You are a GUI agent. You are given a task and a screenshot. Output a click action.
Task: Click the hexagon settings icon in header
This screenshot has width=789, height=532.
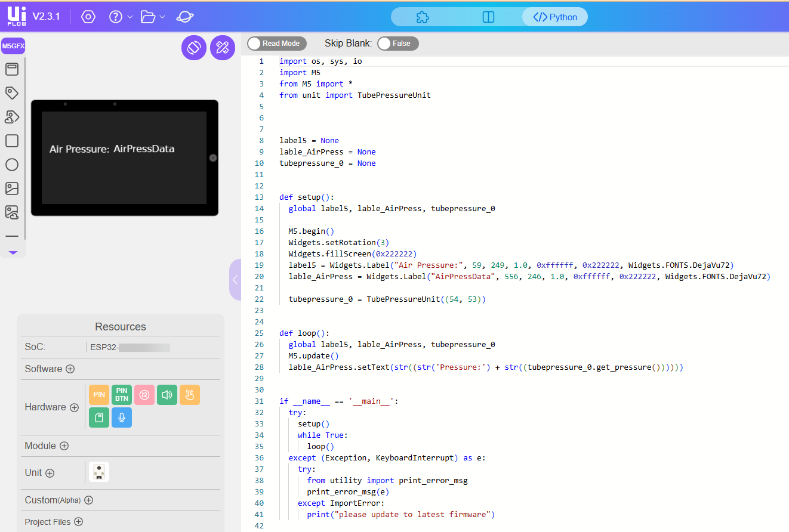tap(88, 17)
